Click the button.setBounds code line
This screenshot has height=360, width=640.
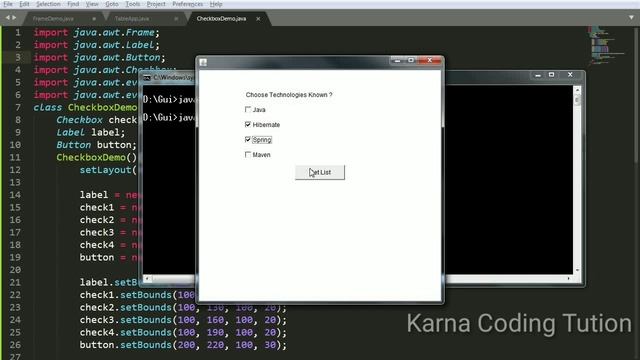click(x=183, y=345)
